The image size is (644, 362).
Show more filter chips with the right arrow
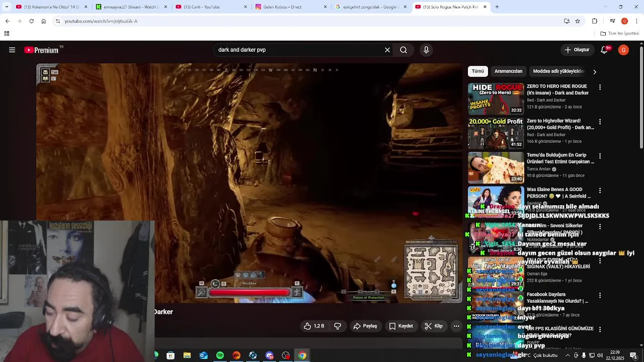(595, 71)
